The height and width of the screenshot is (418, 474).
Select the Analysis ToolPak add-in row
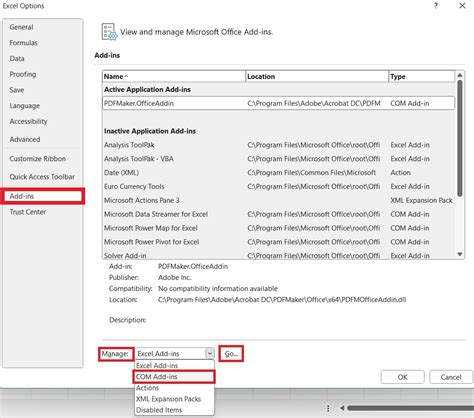pos(279,145)
